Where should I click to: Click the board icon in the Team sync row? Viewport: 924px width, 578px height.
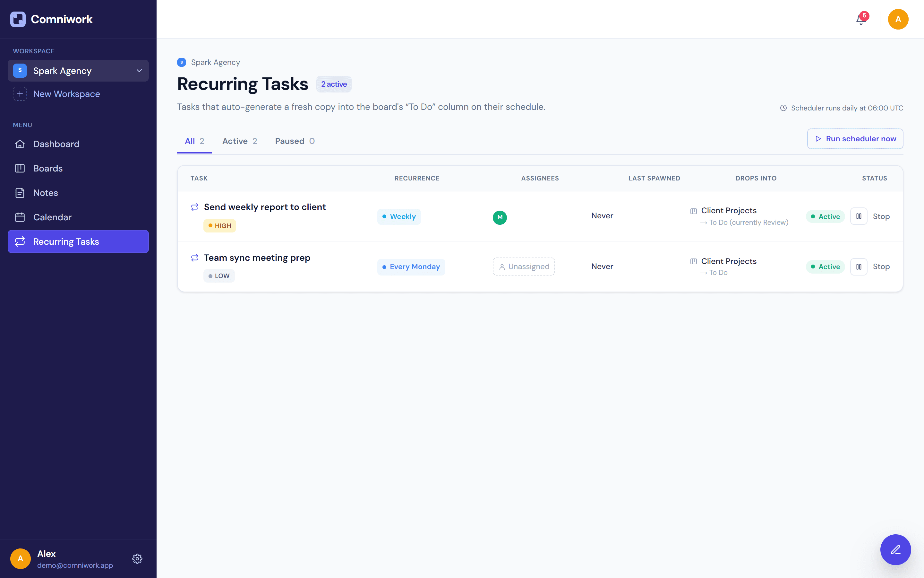pos(693,261)
